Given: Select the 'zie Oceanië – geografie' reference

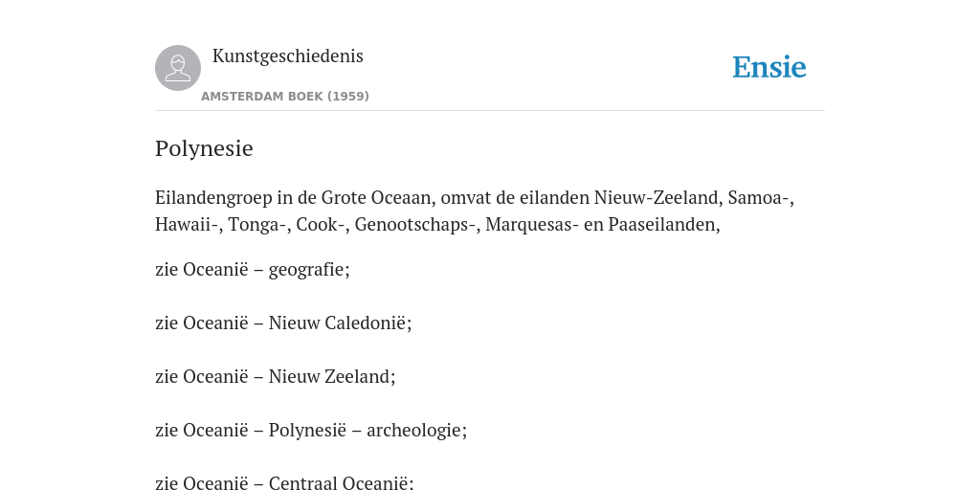Looking at the screenshot, I should 253,269.
